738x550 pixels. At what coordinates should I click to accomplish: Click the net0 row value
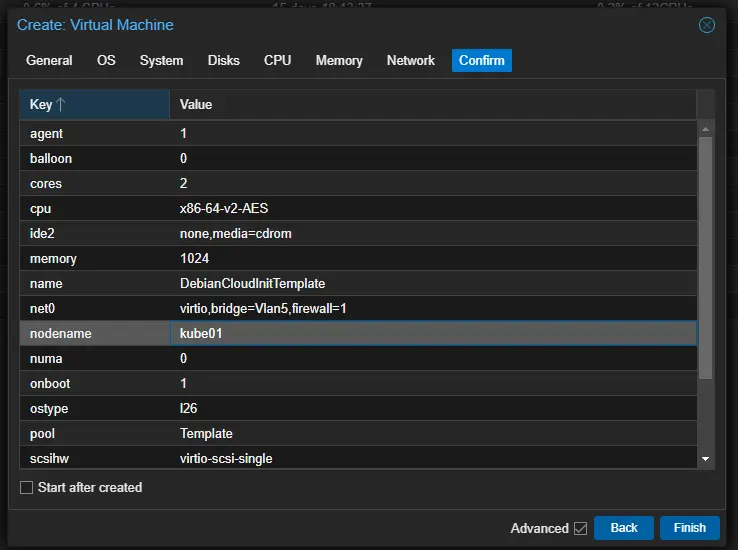pos(262,308)
